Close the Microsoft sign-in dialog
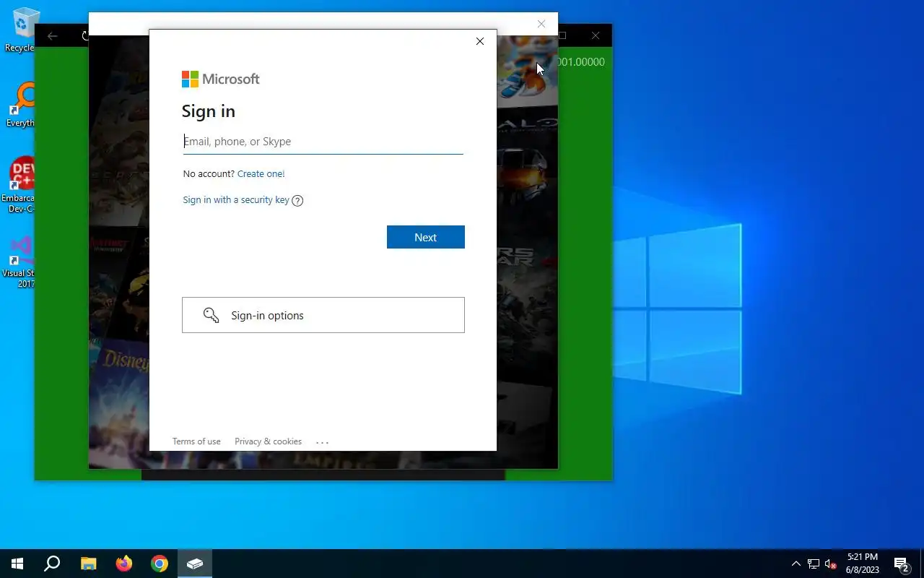This screenshot has width=924, height=578. 480,41
